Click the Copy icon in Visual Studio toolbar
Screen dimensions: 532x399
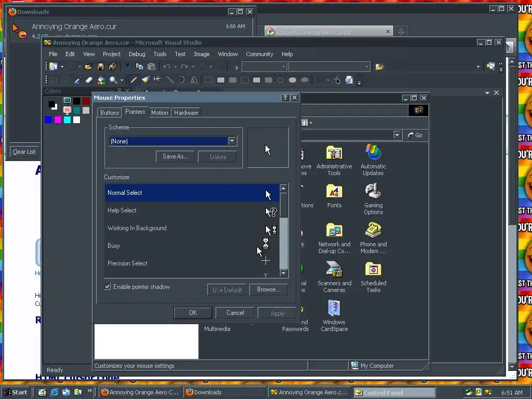(x=139, y=66)
